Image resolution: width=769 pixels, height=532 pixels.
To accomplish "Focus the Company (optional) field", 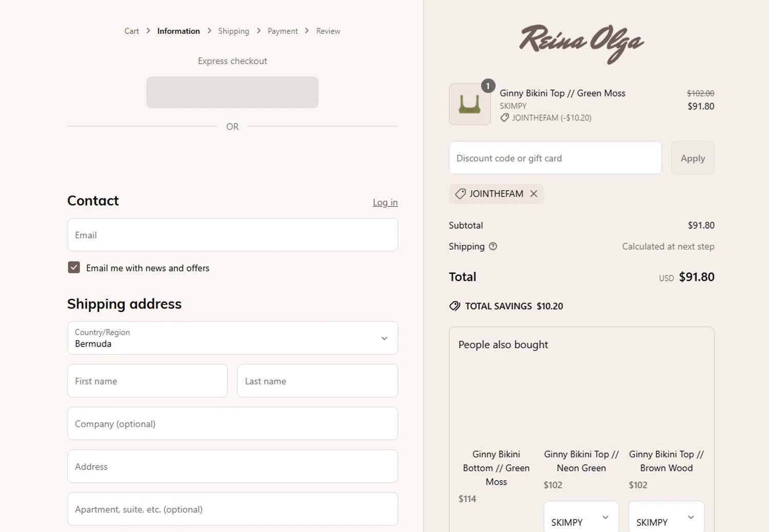I will coord(233,423).
